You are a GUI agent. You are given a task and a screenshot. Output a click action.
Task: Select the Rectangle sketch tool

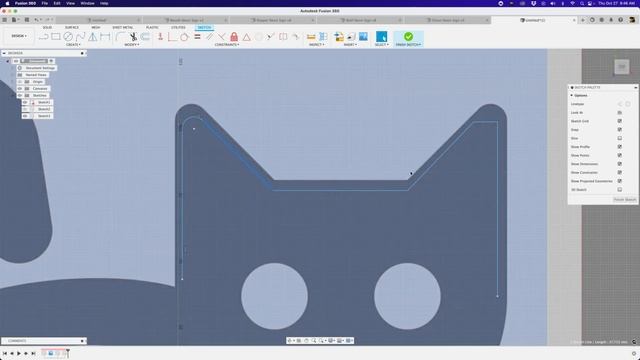pos(56,37)
